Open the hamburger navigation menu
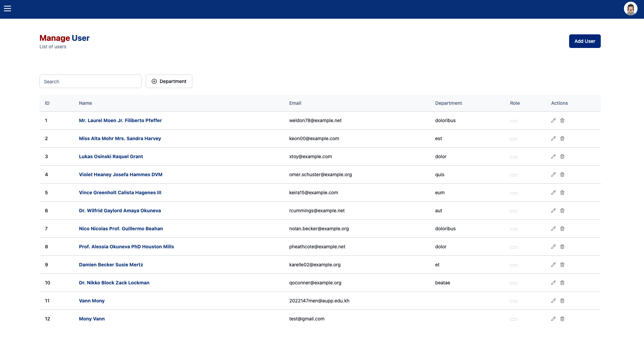This screenshot has width=644, height=348. coord(7,9)
